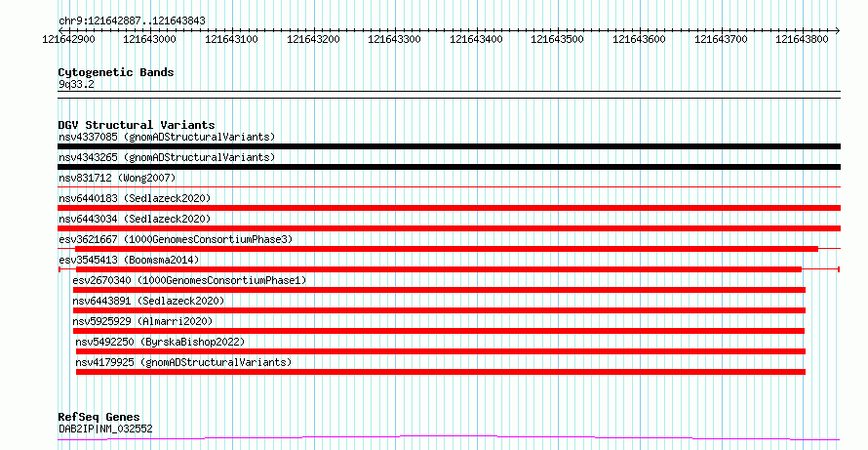The image size is (868, 450).
Task: Click the red bar under nsv5492250
Action: pyautogui.click(x=441, y=351)
